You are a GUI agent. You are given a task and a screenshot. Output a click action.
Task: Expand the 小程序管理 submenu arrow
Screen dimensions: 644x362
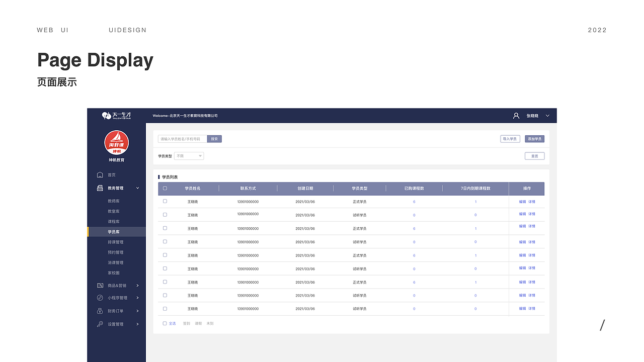click(x=137, y=298)
